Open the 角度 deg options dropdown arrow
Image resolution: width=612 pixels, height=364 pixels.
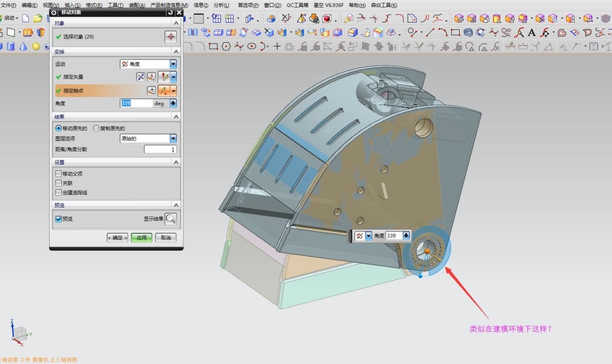pyautogui.click(x=173, y=103)
